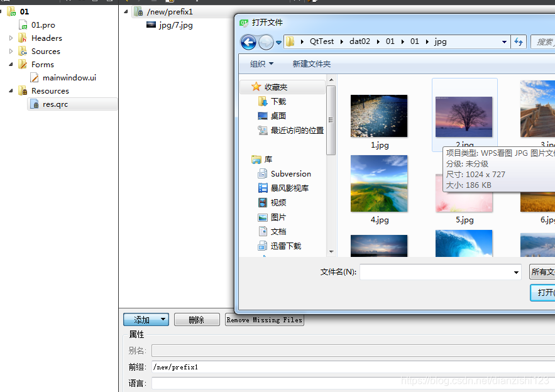Click the 收藏夹 star icon
The height and width of the screenshot is (392, 555).
point(256,87)
